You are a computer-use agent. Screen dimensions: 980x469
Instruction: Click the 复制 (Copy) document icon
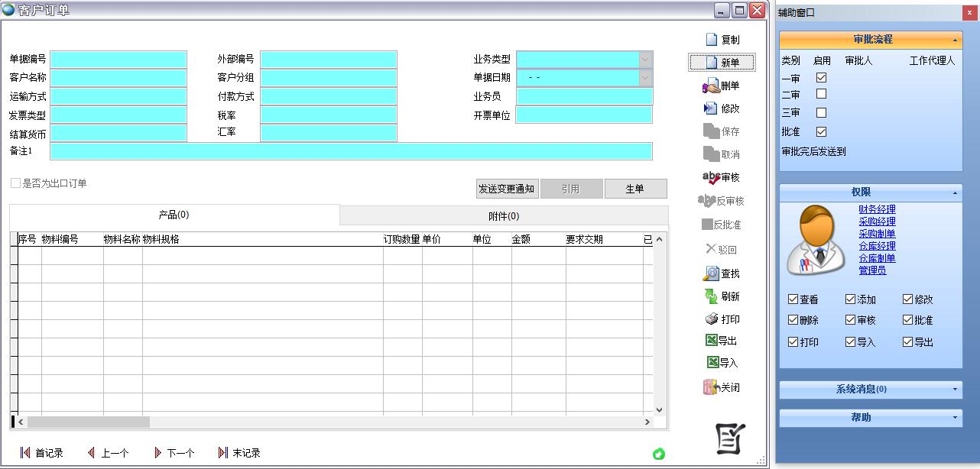712,40
